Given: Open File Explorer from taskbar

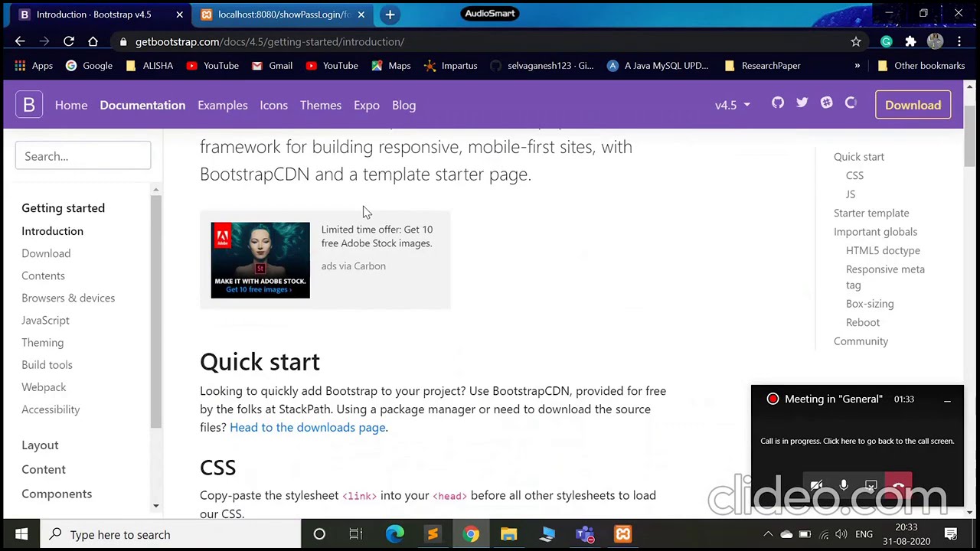Looking at the screenshot, I should 509,534.
